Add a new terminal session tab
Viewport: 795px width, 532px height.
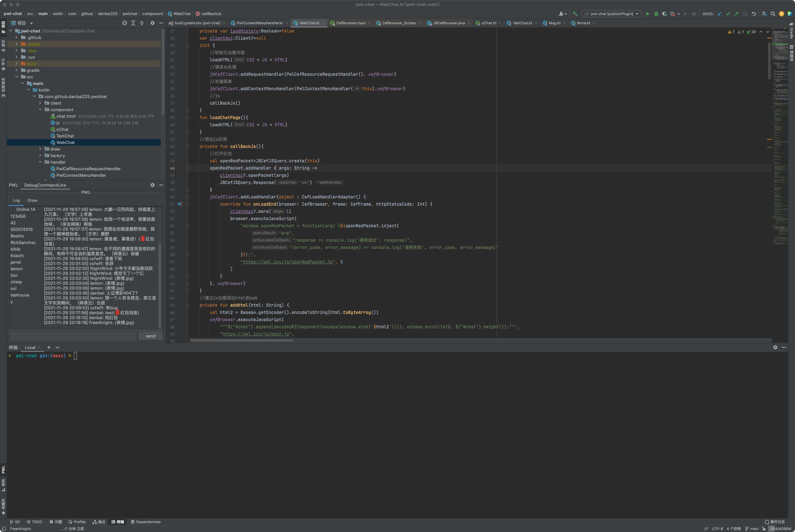[49, 347]
